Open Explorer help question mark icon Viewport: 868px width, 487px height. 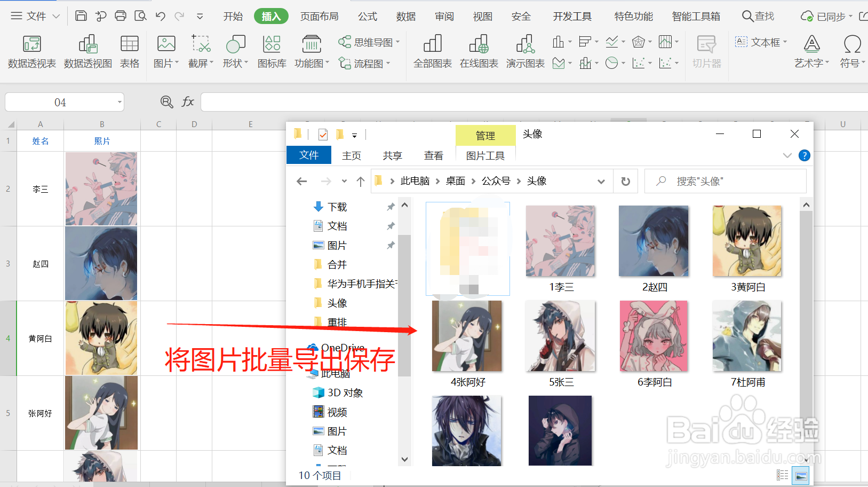[805, 155]
